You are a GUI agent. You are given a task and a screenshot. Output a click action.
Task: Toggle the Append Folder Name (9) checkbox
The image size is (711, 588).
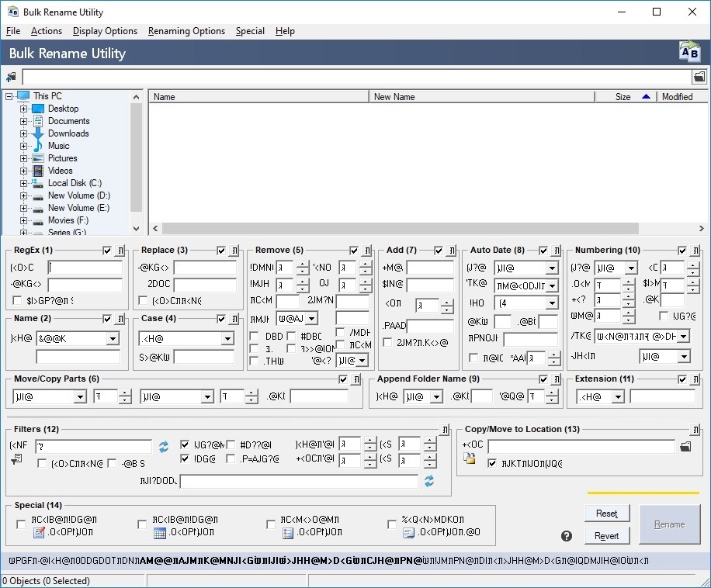pos(543,379)
